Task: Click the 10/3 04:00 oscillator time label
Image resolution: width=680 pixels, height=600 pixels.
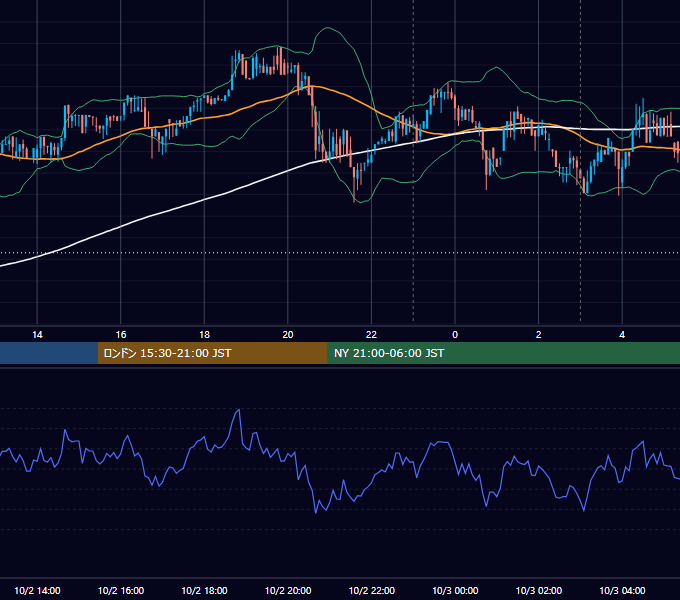Action: pos(622,590)
